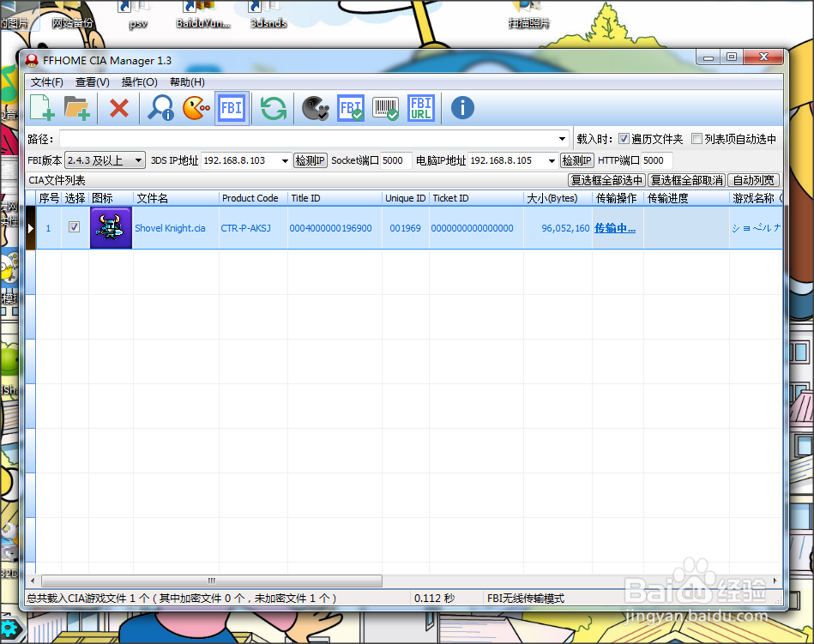Select the highlighted FBI transfer mode icon
This screenshot has width=814, height=644.
[x=232, y=108]
